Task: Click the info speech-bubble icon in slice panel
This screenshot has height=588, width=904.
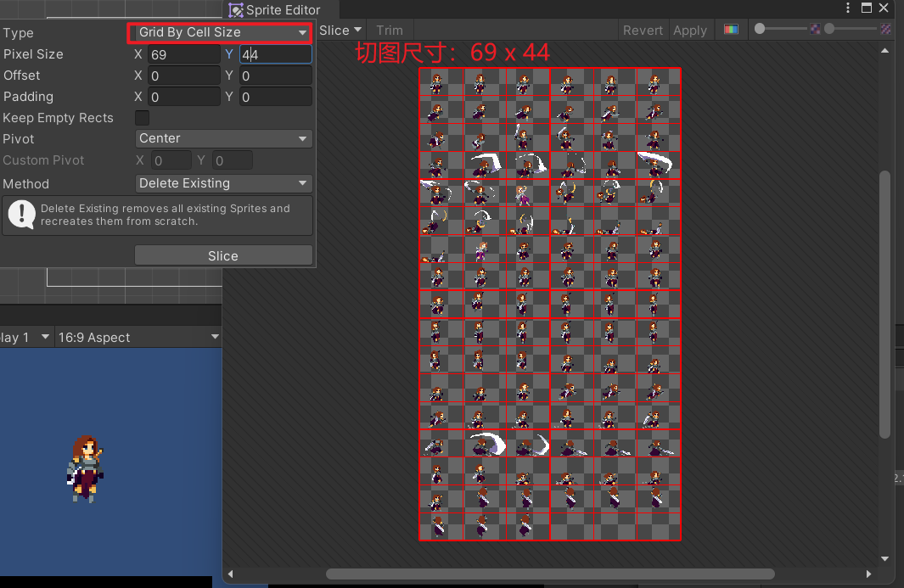Action: click(x=21, y=215)
